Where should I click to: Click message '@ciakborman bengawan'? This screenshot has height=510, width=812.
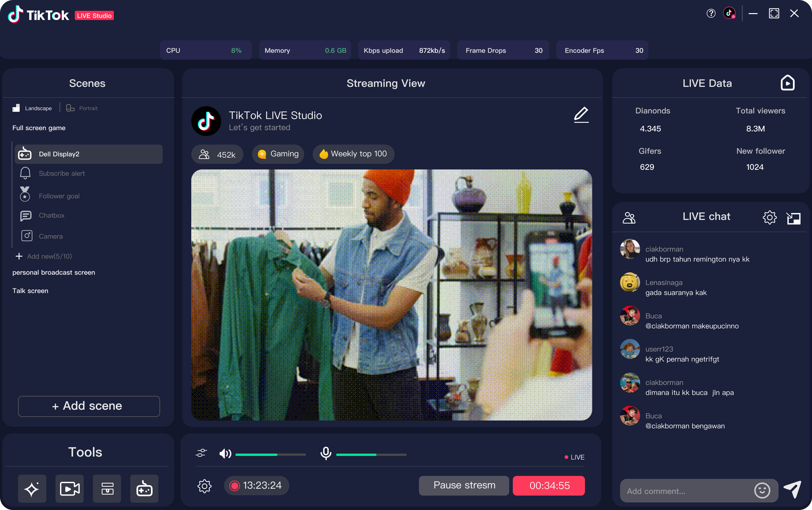coord(685,426)
